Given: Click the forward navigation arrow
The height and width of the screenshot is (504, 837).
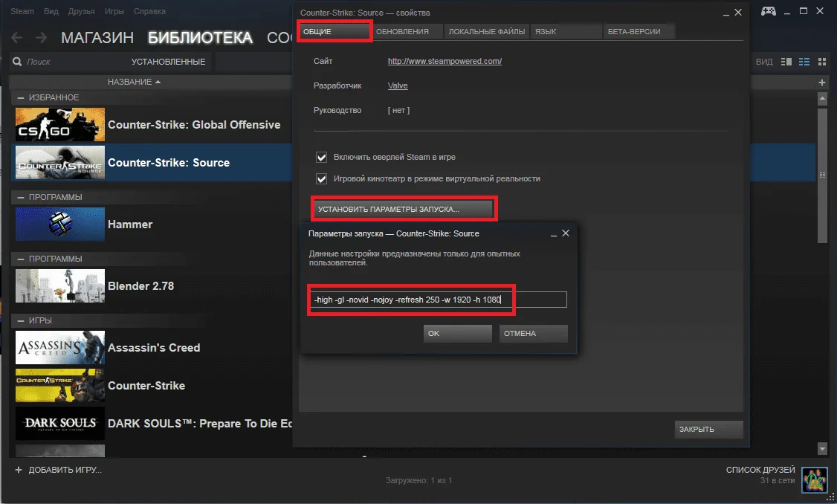Looking at the screenshot, I should [x=41, y=38].
